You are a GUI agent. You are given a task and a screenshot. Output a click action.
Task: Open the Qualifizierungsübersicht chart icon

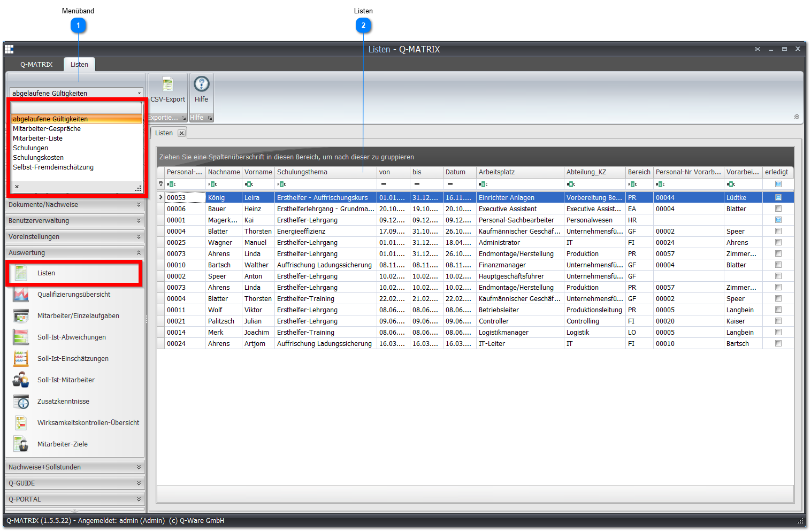pos(21,295)
